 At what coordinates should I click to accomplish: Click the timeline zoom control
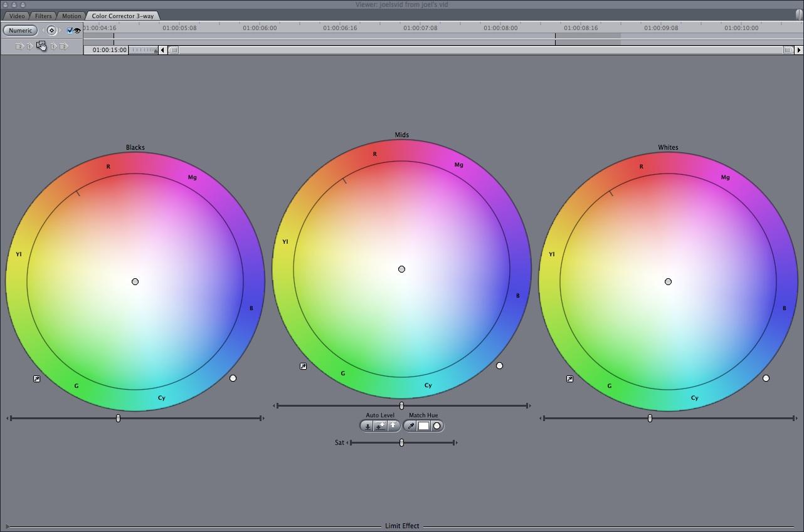143,50
